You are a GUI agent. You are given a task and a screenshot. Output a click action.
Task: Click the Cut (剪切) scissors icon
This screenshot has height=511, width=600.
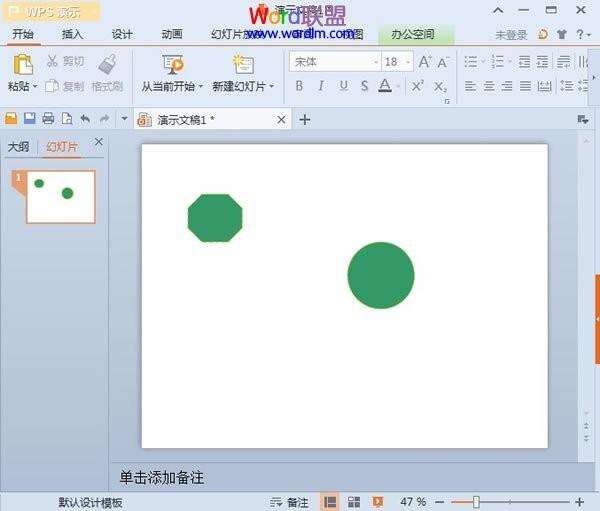[52, 61]
